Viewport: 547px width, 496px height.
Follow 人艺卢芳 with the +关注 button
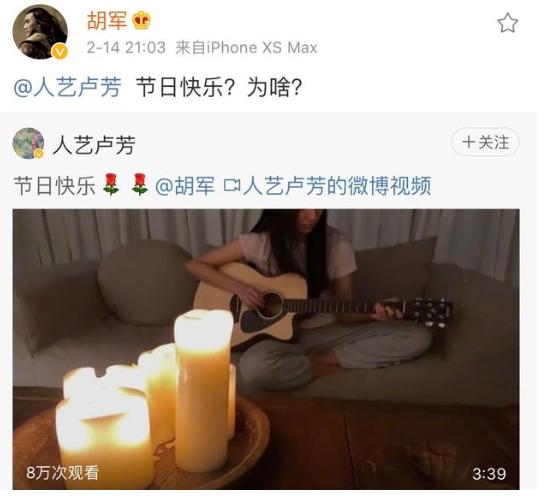[x=485, y=142]
